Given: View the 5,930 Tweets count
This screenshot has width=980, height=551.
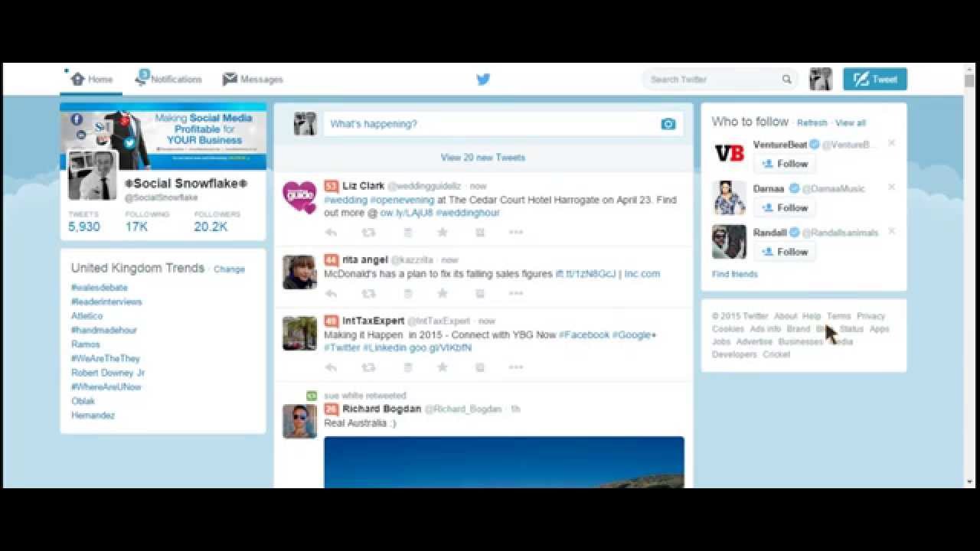Looking at the screenshot, I should tap(83, 222).
